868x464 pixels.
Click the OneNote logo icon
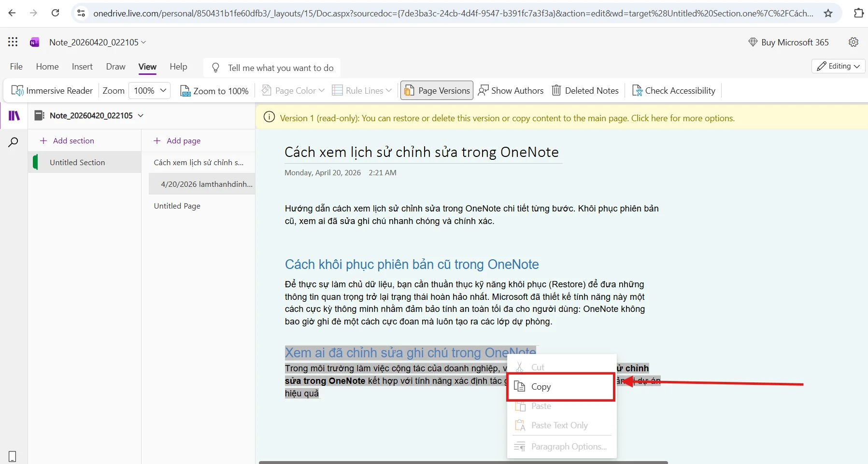(x=34, y=42)
